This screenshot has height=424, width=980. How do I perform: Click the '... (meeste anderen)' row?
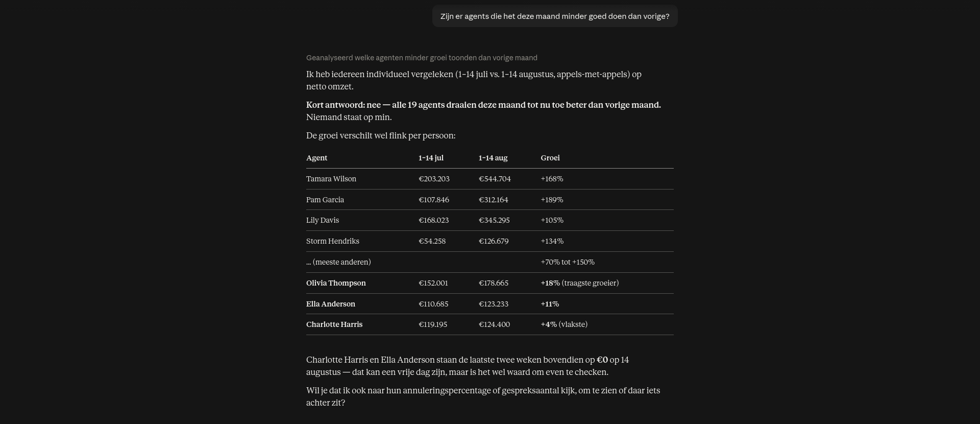coord(490,262)
